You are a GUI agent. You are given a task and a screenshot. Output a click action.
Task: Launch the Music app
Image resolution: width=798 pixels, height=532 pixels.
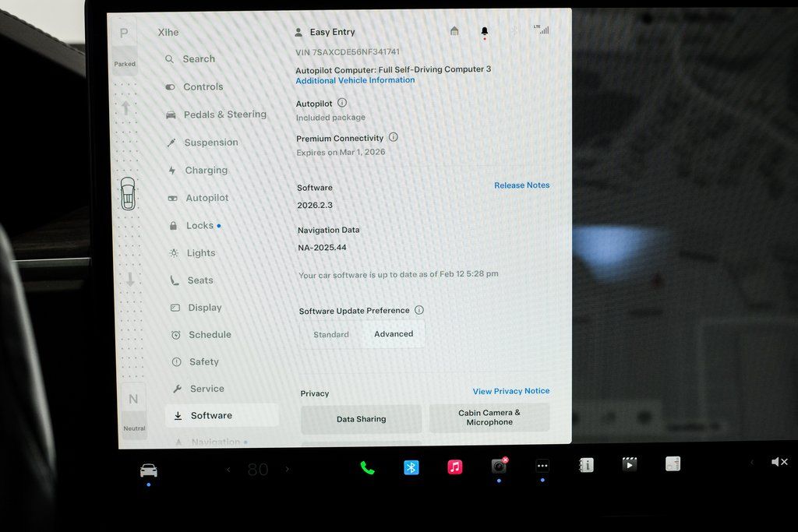pyautogui.click(x=455, y=467)
